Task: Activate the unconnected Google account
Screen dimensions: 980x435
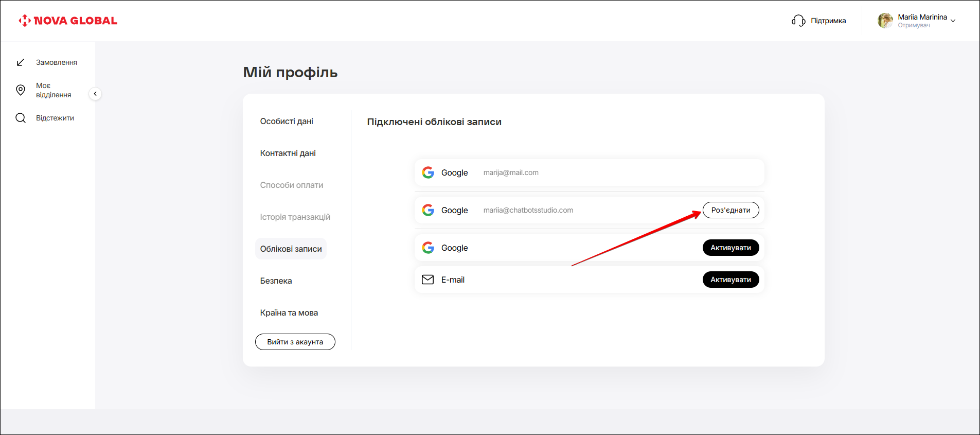Action: pos(730,248)
